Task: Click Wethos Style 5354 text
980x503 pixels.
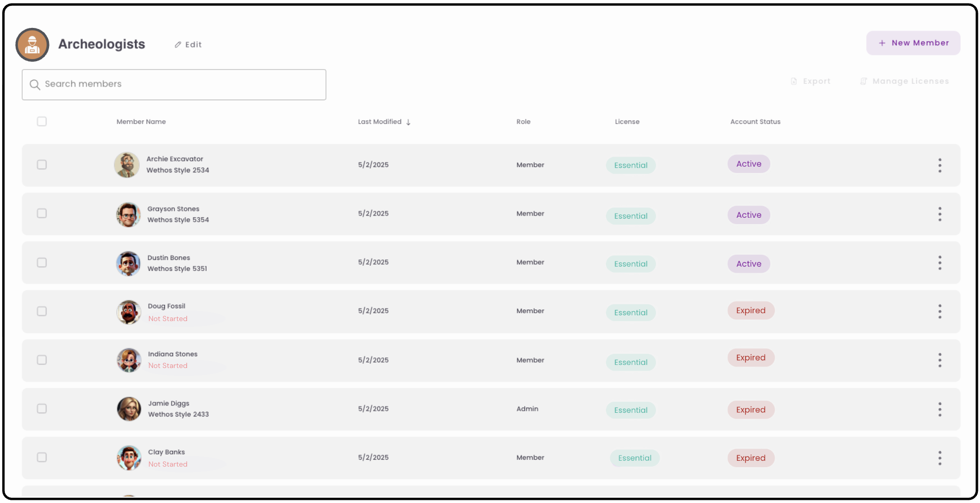Action: [x=178, y=220]
